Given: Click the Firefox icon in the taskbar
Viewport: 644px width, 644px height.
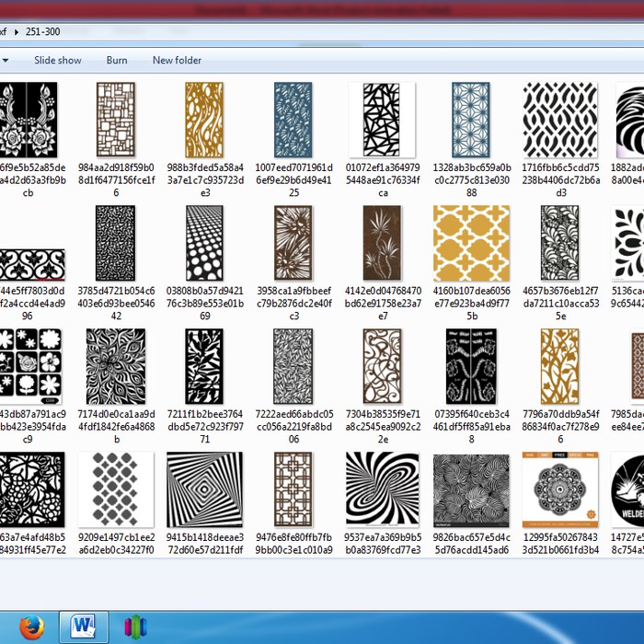Looking at the screenshot, I should pos(29,627).
